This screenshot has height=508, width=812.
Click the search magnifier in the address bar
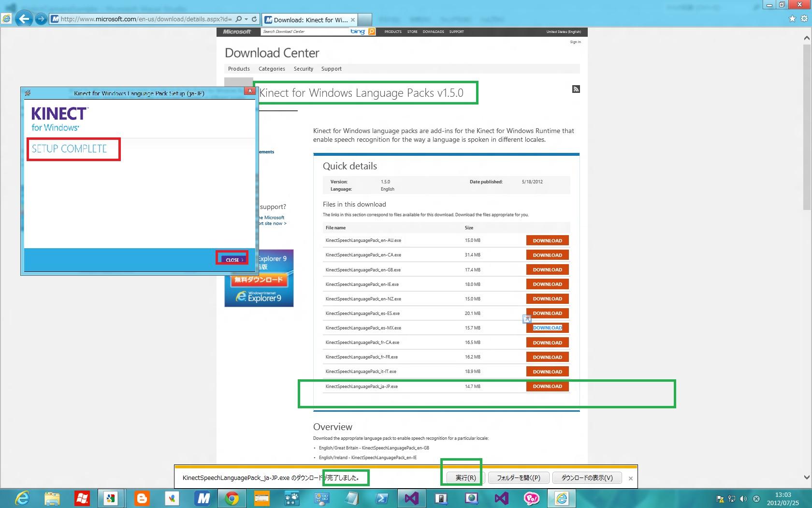(x=238, y=19)
